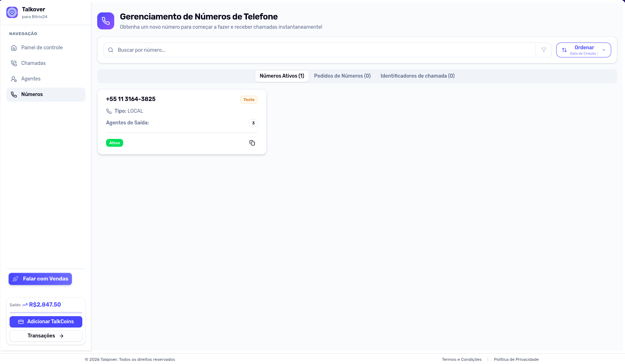Open Transações button
This screenshot has width=625, height=364.
click(x=46, y=336)
